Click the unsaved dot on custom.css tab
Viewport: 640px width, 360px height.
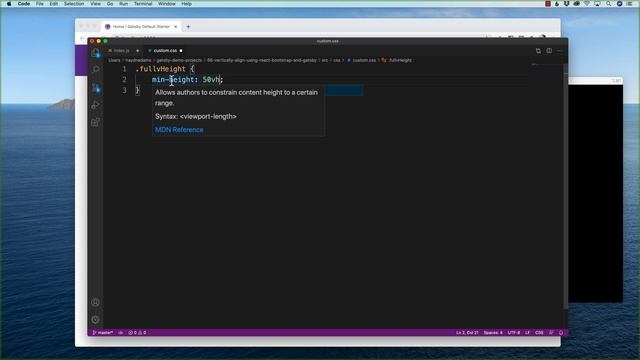[x=181, y=51]
